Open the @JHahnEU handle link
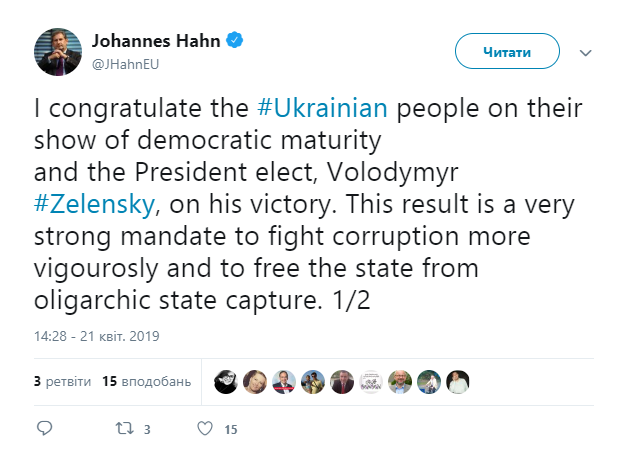 126,64
